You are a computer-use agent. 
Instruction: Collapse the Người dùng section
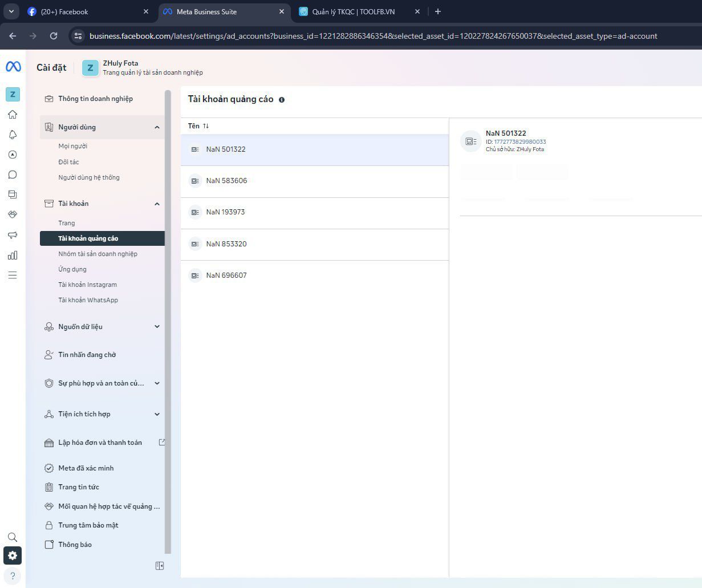(157, 127)
